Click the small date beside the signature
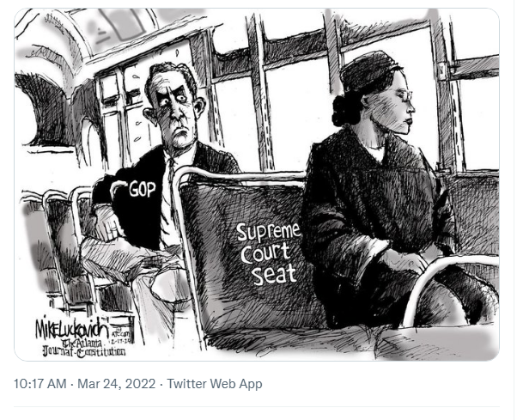Image resolution: width=517 pixels, height=420 pixels. pyautogui.click(x=119, y=338)
